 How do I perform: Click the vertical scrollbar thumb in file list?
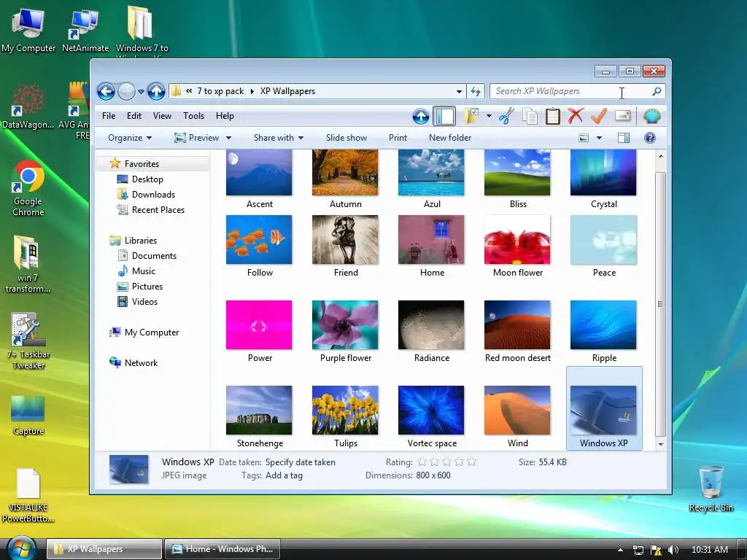tap(660, 304)
